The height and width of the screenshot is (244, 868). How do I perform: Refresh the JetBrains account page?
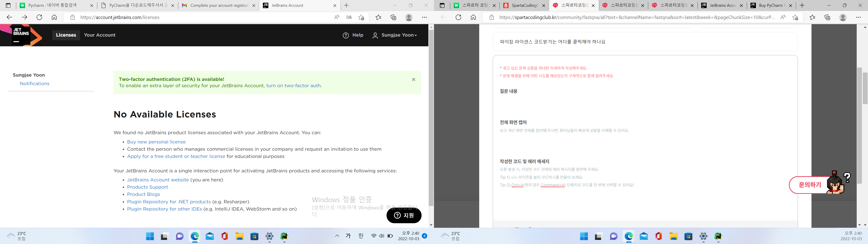[39, 17]
